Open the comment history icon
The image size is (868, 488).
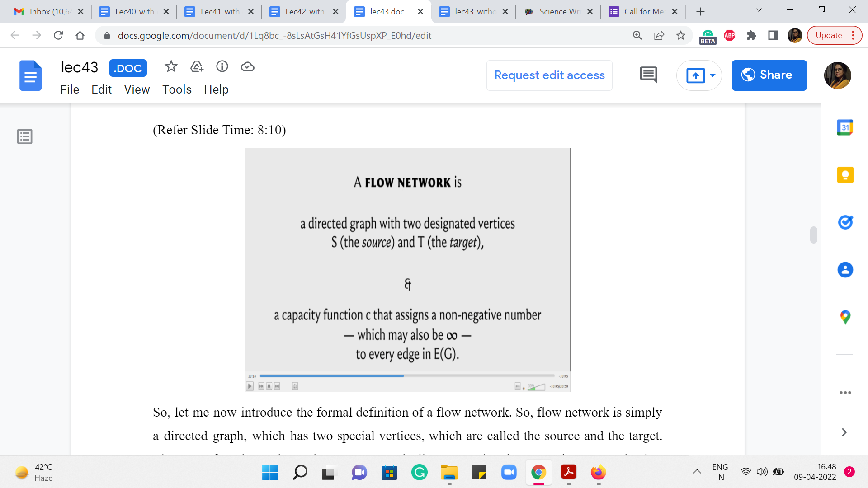coord(648,75)
